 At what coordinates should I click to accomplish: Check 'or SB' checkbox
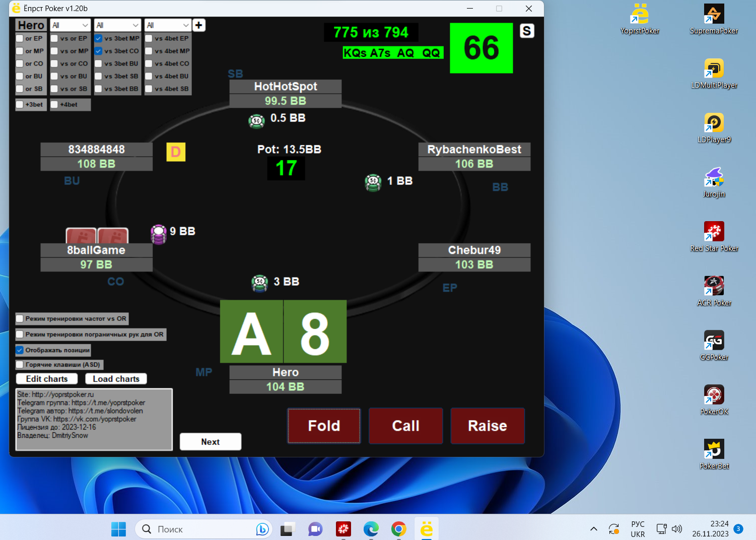pyautogui.click(x=20, y=89)
